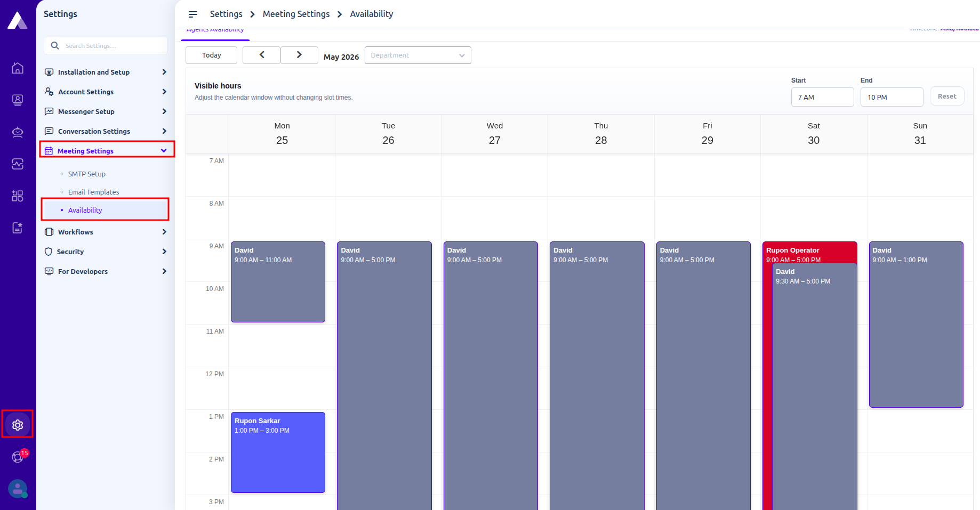The image size is (980, 510).
Task: Open David's Sunday 9:00 AM – 1:00 PM slot
Action: click(916, 325)
